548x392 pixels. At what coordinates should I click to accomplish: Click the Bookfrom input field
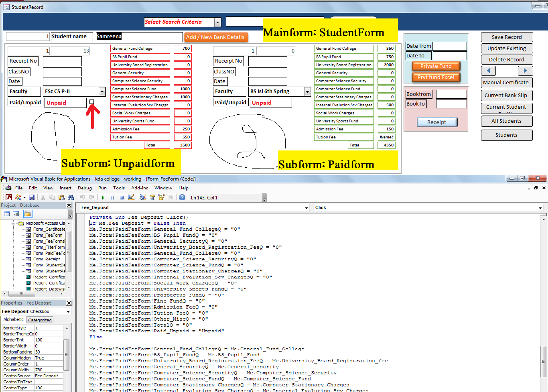tap(451, 94)
